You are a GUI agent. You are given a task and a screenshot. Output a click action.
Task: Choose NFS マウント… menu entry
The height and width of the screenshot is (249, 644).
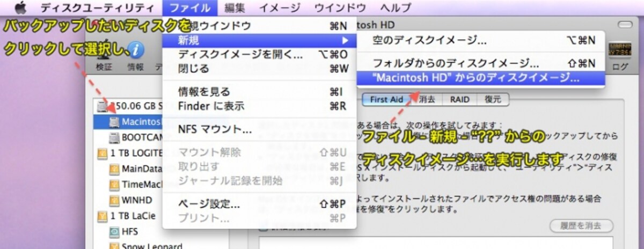tap(259, 129)
